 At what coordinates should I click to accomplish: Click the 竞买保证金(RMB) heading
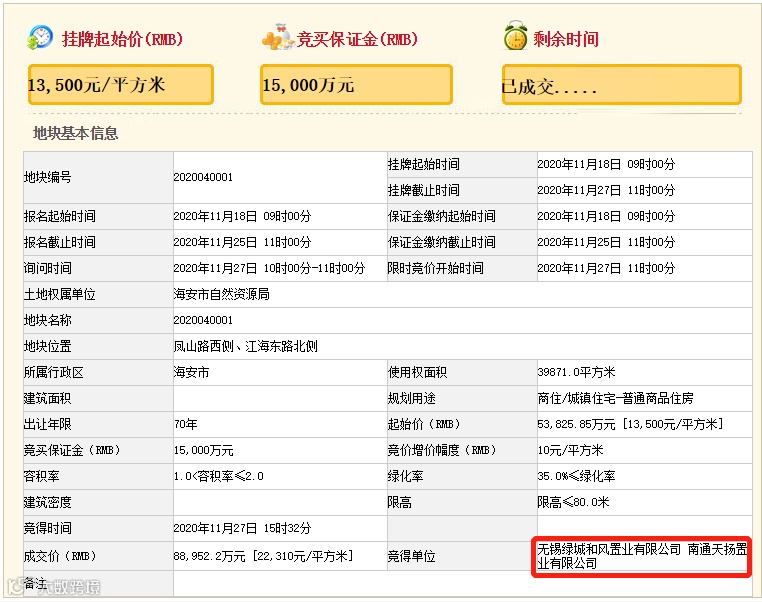click(x=357, y=39)
